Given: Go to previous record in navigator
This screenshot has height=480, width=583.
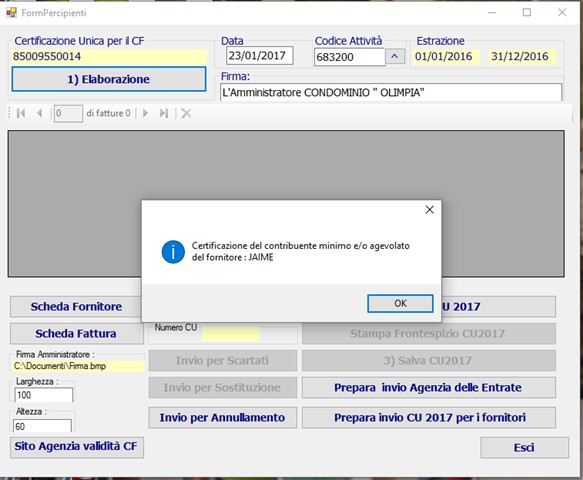Looking at the screenshot, I should pos(39,113).
